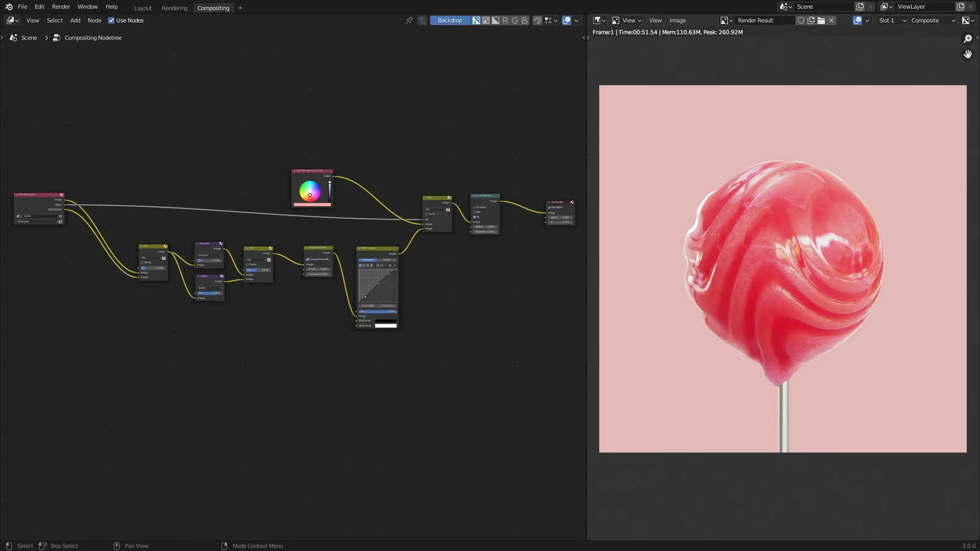The image size is (980, 551).
Task: Pick a color on the background color wheel
Action: pyautogui.click(x=309, y=192)
